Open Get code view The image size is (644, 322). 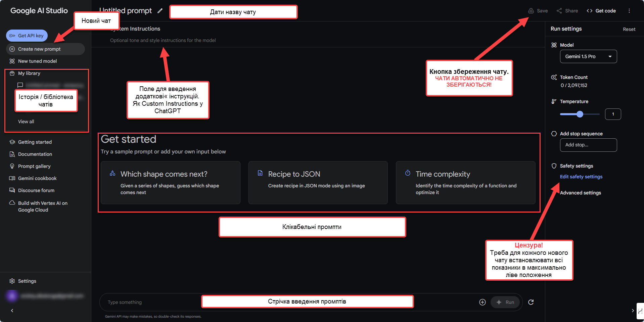601,11
